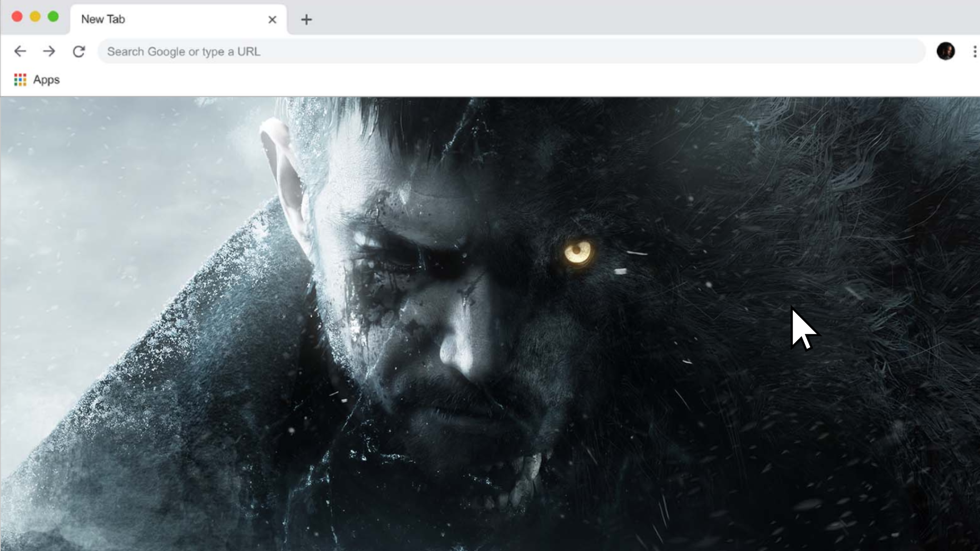Image resolution: width=980 pixels, height=551 pixels.
Task: Open the profile avatar menu
Action: click(x=945, y=51)
